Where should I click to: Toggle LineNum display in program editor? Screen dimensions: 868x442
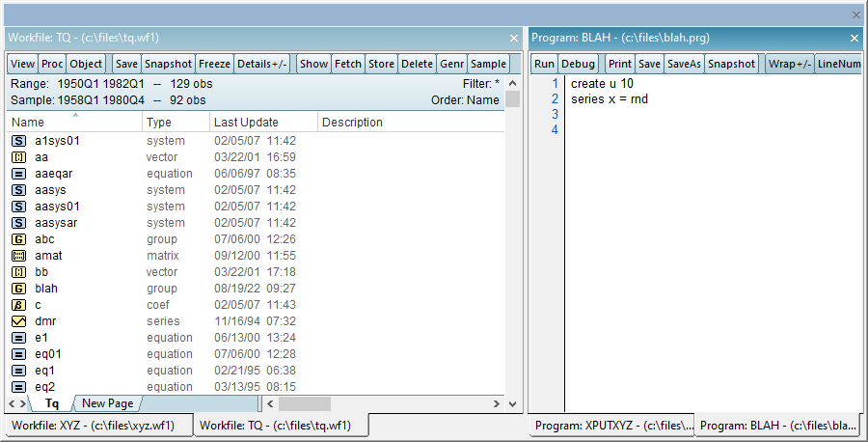[837, 64]
